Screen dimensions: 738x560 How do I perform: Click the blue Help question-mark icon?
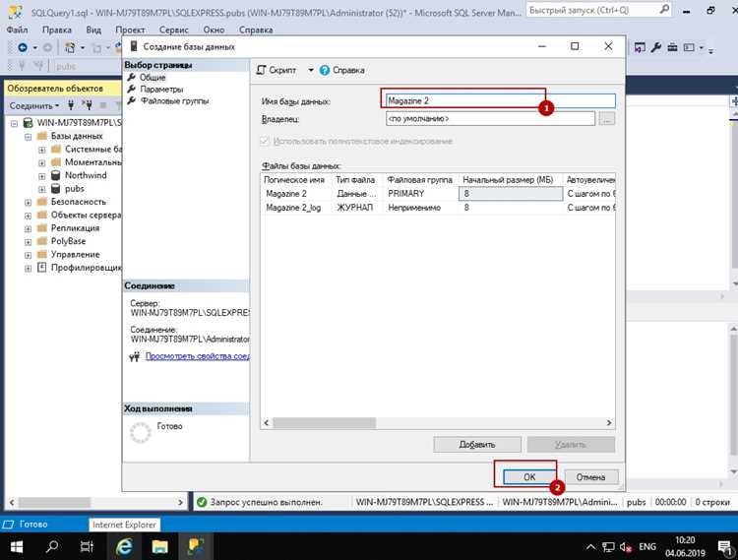(x=325, y=70)
